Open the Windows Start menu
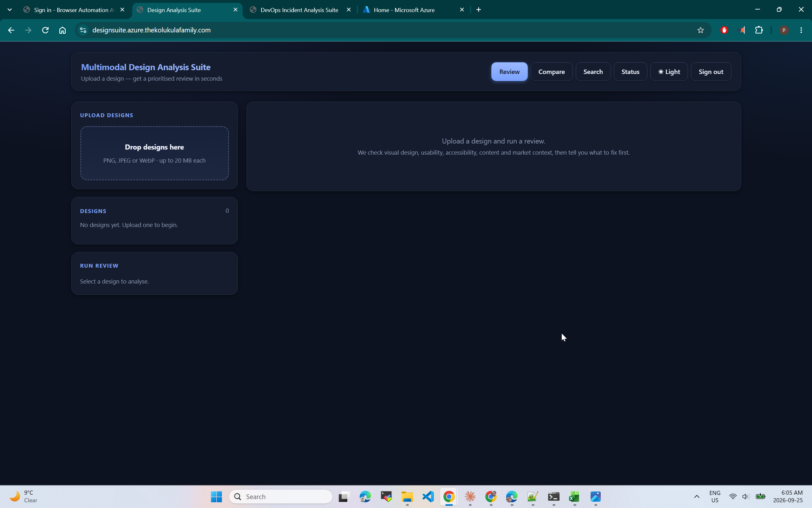The height and width of the screenshot is (508, 812). [216, 497]
